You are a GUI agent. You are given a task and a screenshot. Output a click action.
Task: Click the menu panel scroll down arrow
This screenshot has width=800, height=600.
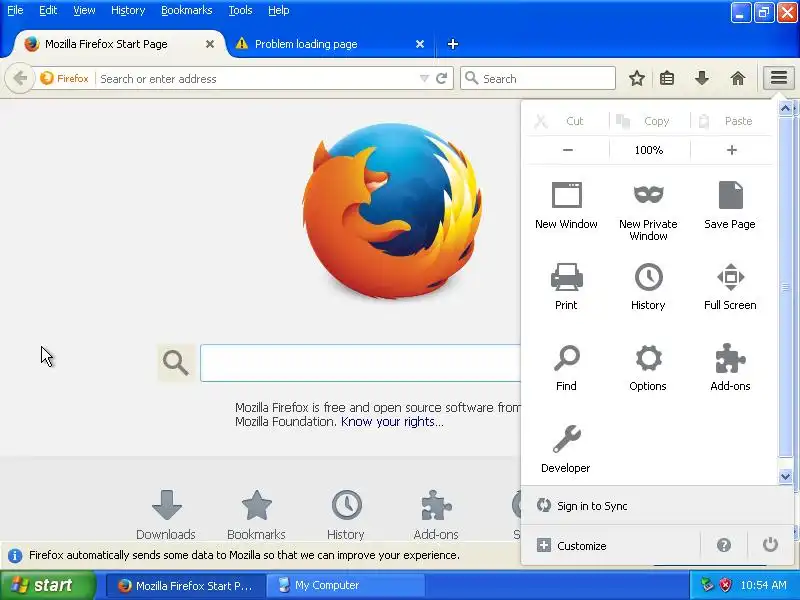coord(786,476)
